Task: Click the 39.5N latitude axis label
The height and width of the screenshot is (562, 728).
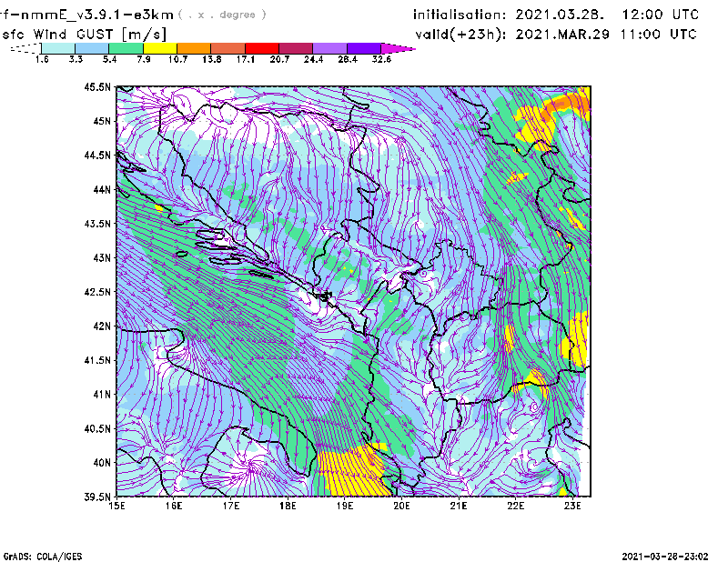Action: pyautogui.click(x=97, y=497)
